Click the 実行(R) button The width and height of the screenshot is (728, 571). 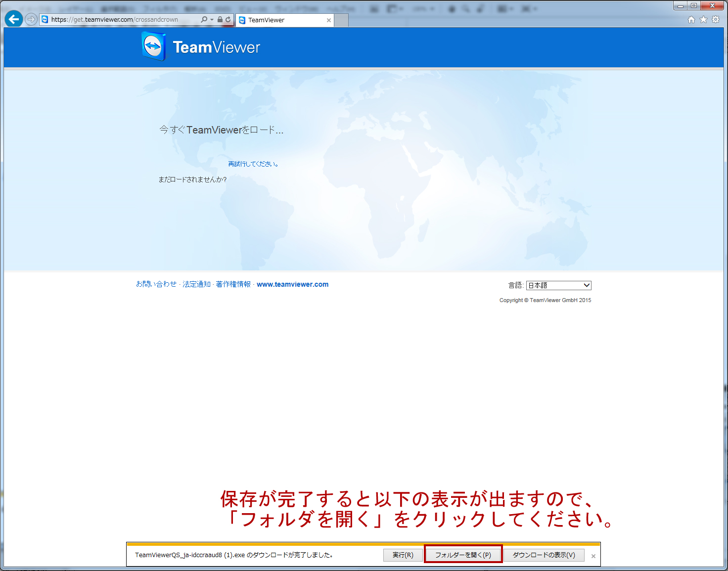[x=403, y=555]
